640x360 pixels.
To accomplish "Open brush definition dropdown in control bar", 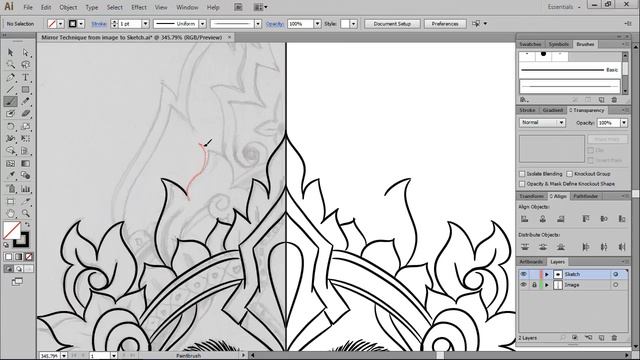I will 258,24.
